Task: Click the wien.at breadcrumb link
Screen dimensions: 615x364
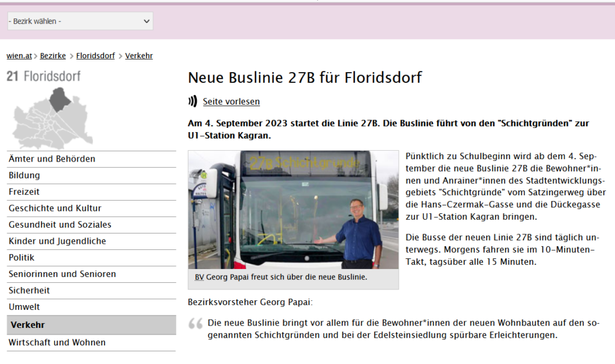Action: tap(19, 56)
